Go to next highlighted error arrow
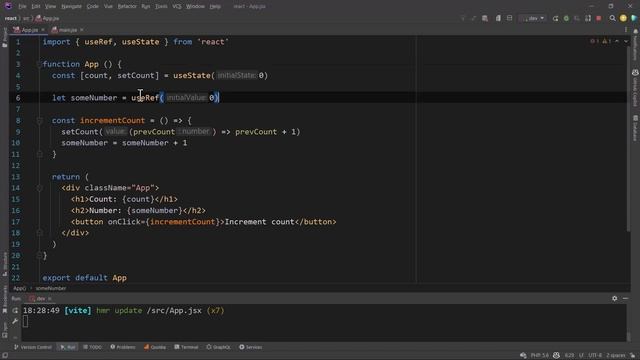 pyautogui.click(x=626, y=41)
